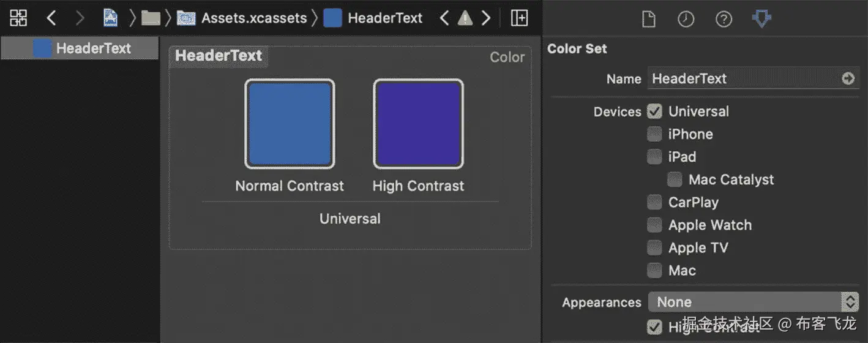Uncheck the Universal devices checkbox
This screenshot has width=868, height=343.
655,111
